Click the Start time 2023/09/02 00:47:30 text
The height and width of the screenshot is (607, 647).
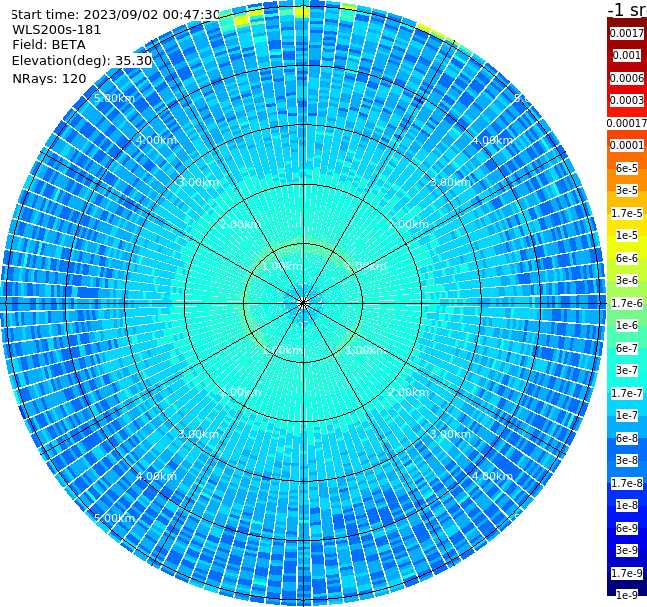[116, 14]
